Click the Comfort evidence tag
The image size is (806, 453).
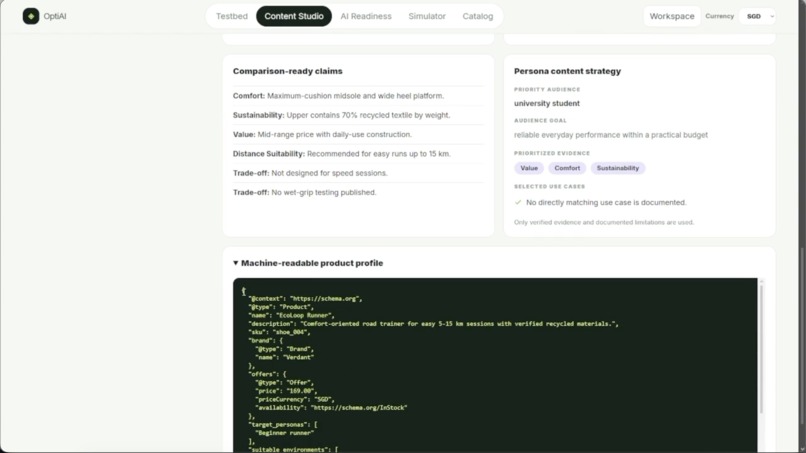[x=566, y=168]
